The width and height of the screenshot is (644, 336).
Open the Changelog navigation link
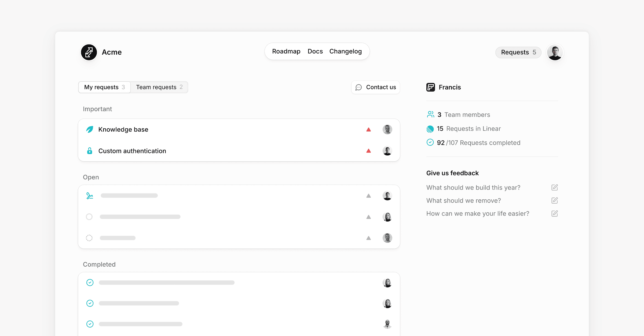[x=345, y=51]
